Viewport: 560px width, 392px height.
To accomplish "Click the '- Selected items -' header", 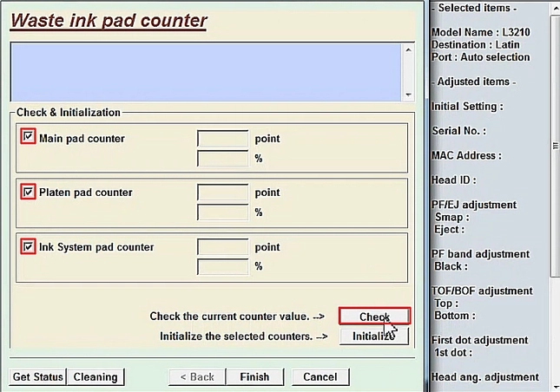I will click(x=474, y=8).
